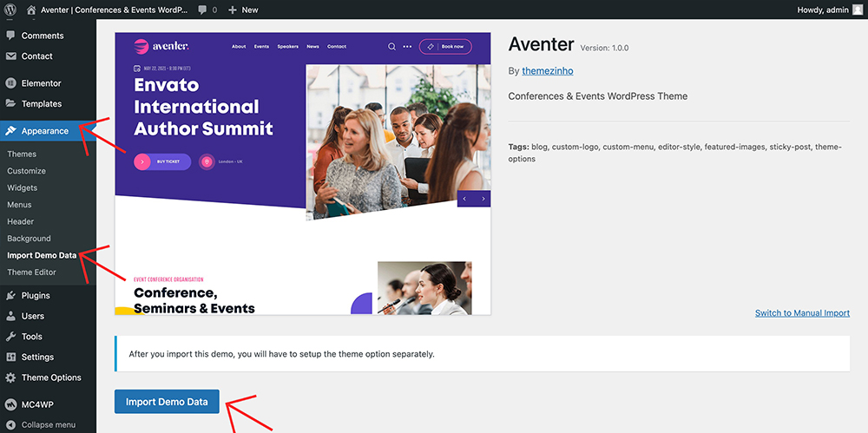Open the comments bubble in admin bar
Viewport: 868px width, 433px height.
(x=207, y=10)
